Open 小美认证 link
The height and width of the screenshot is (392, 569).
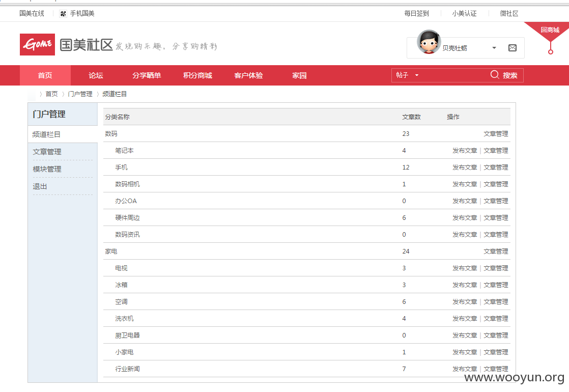click(x=464, y=13)
